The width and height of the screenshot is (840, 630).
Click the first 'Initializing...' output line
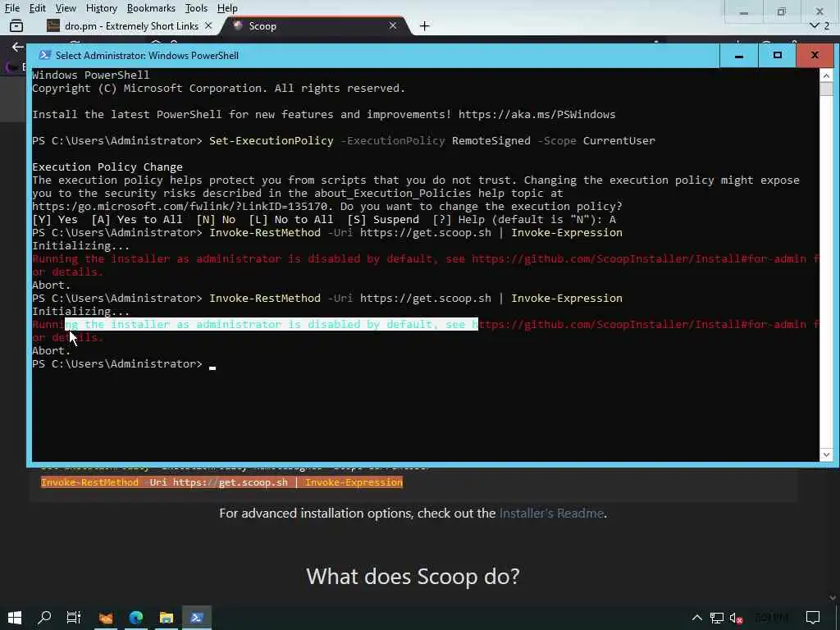tap(81, 245)
